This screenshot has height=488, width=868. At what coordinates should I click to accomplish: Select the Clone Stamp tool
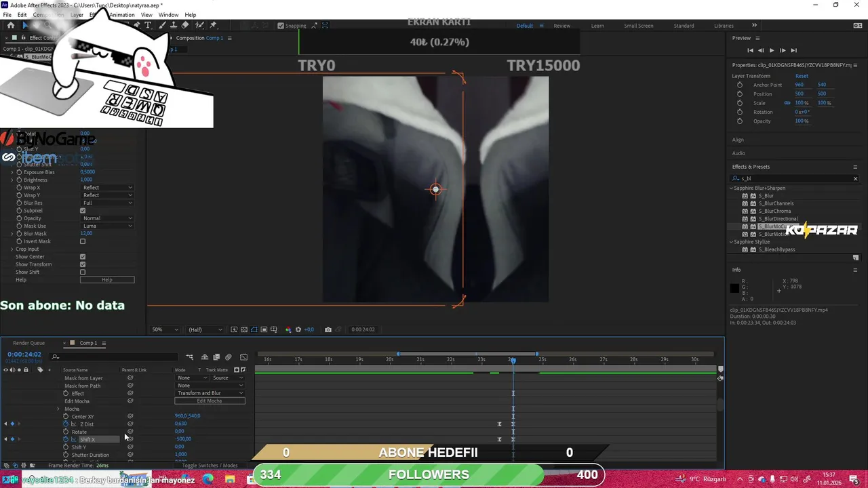tap(173, 26)
